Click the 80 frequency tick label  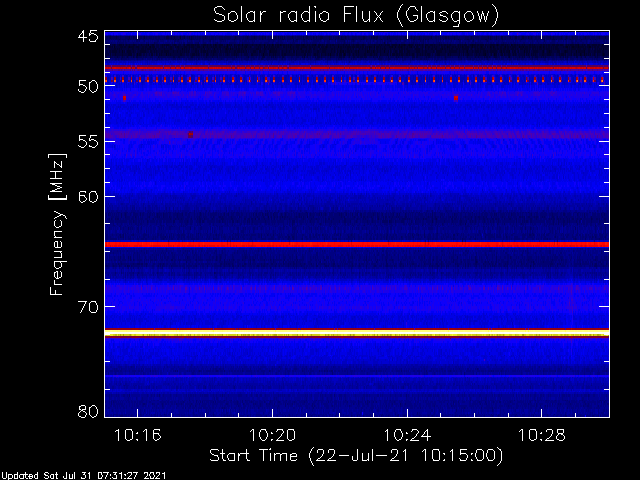pyautogui.click(x=88, y=411)
